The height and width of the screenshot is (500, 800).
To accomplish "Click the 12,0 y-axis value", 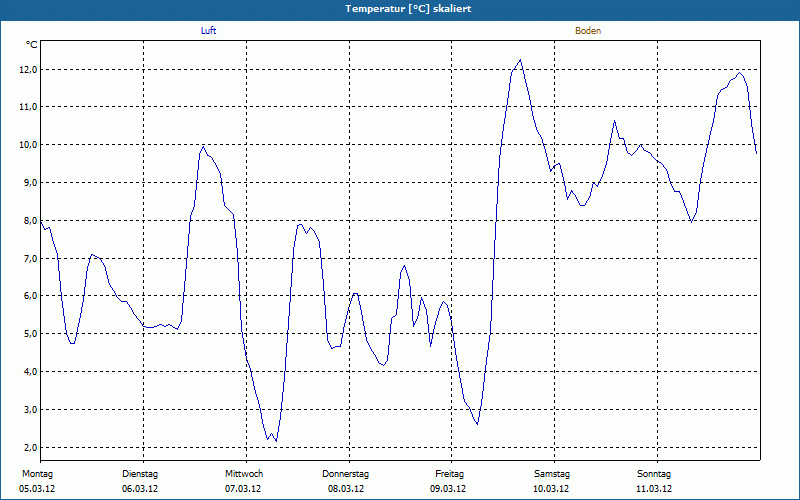I will [x=28, y=69].
